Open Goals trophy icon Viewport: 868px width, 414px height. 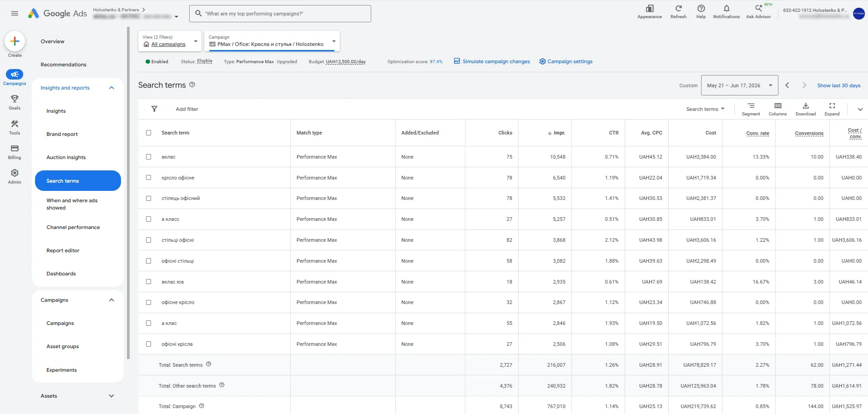pos(15,99)
